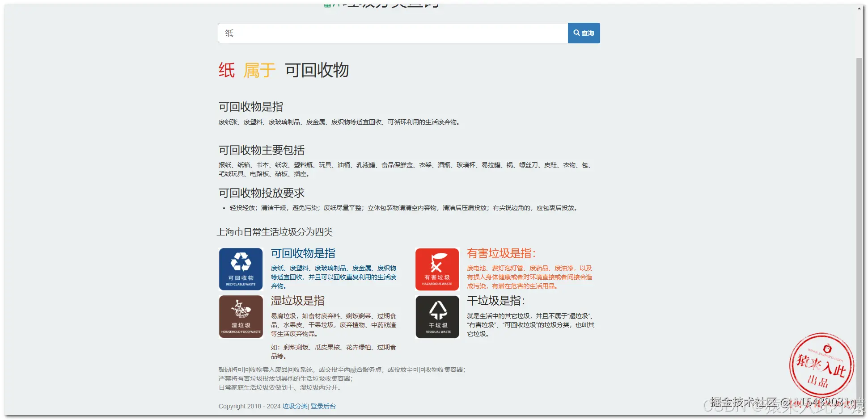Click the magnifier icon in 查询 button
The height and width of the screenshot is (420, 868).
point(577,33)
